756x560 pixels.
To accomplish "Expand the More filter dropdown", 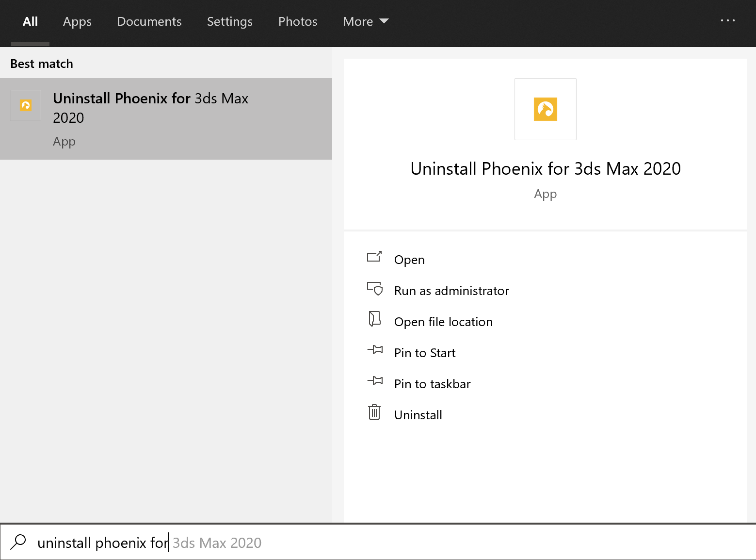I will click(x=366, y=21).
